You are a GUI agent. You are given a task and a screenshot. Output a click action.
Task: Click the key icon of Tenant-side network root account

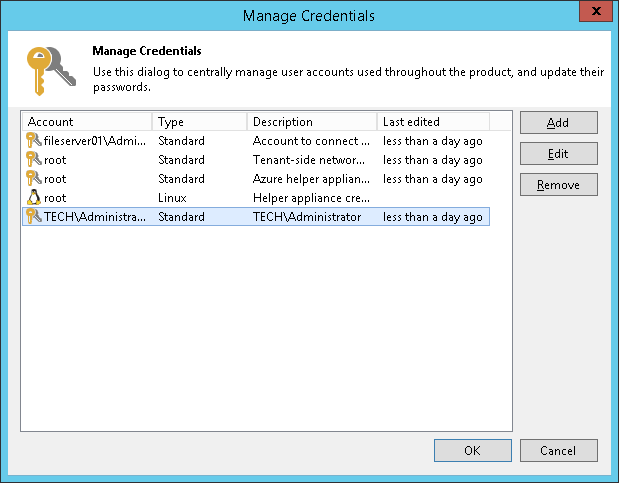[x=33, y=160]
